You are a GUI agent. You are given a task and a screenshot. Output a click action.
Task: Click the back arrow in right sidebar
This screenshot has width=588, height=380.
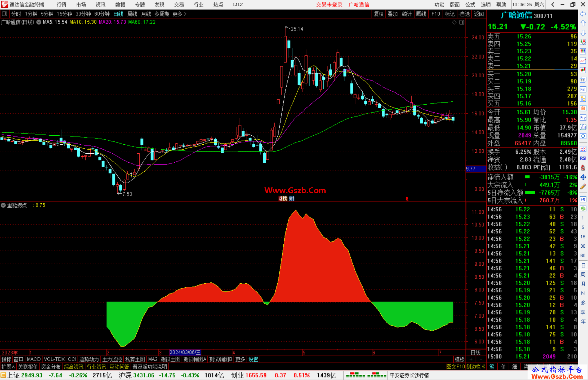(x=583, y=14)
